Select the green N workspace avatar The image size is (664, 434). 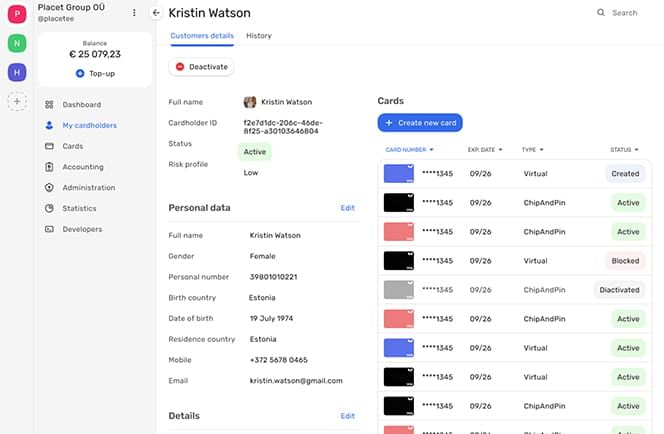coord(17,43)
